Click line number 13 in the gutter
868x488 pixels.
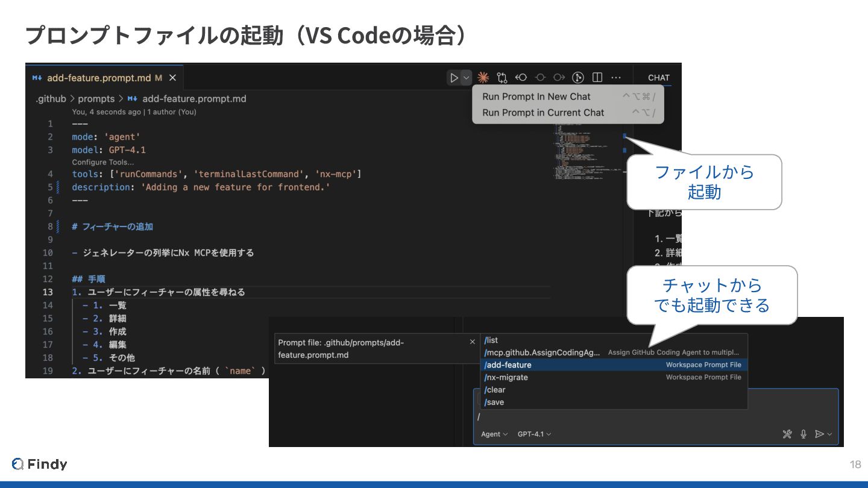click(x=48, y=292)
